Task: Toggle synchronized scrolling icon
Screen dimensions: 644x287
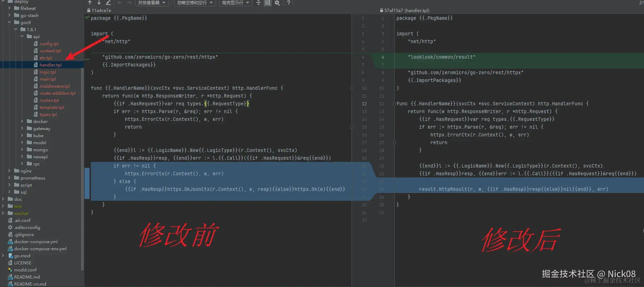Action: (268, 2)
